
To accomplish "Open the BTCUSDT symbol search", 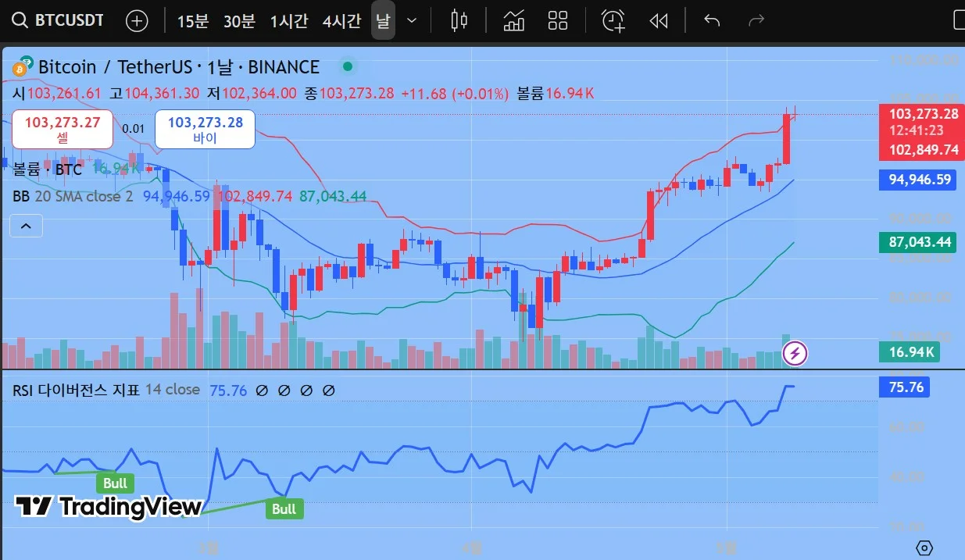I will coord(59,21).
